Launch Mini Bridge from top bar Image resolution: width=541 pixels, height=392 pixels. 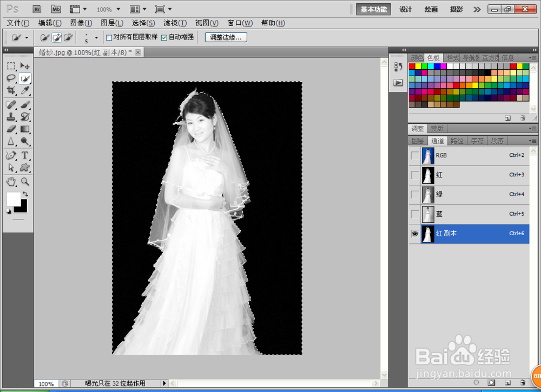coord(56,9)
